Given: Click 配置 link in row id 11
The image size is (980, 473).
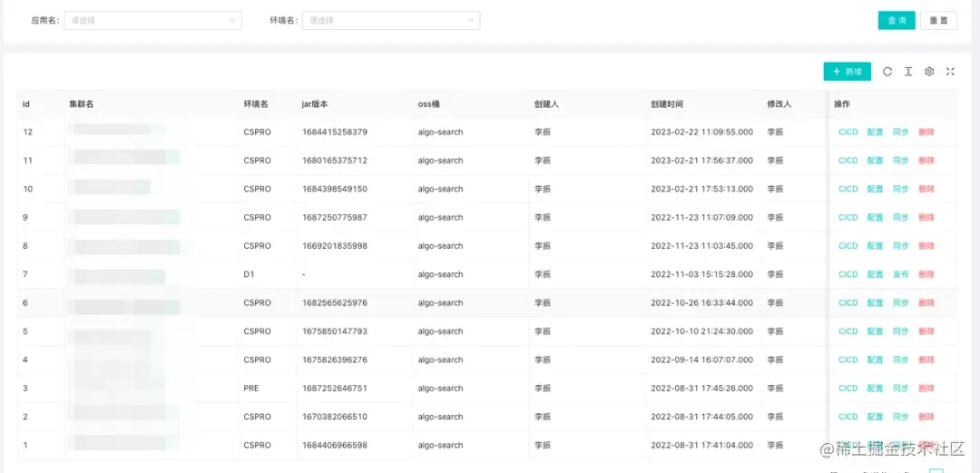Looking at the screenshot, I should tap(875, 160).
